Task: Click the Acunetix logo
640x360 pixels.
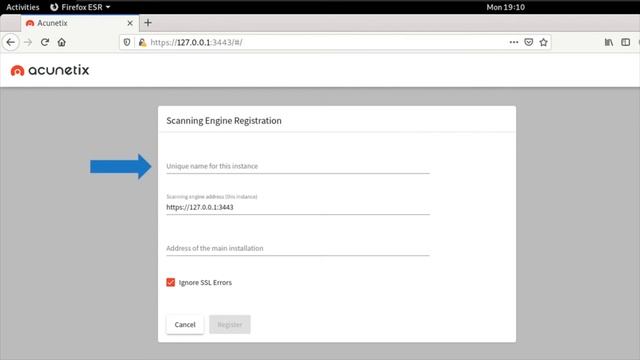Action: point(50,70)
